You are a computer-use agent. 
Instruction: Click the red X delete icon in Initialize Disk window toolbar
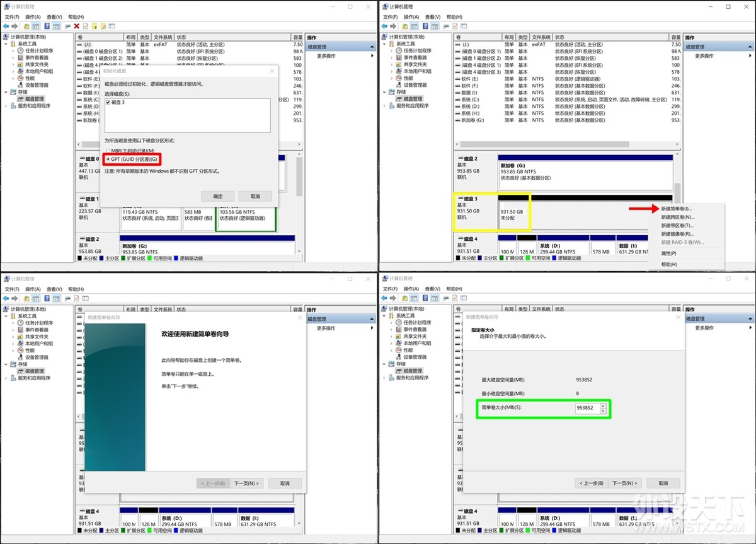[76, 26]
